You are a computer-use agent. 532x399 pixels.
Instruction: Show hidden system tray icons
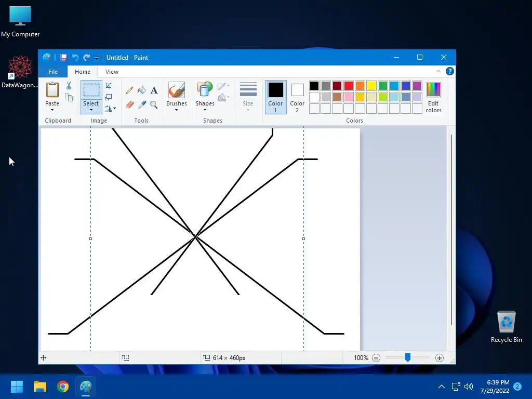point(442,387)
